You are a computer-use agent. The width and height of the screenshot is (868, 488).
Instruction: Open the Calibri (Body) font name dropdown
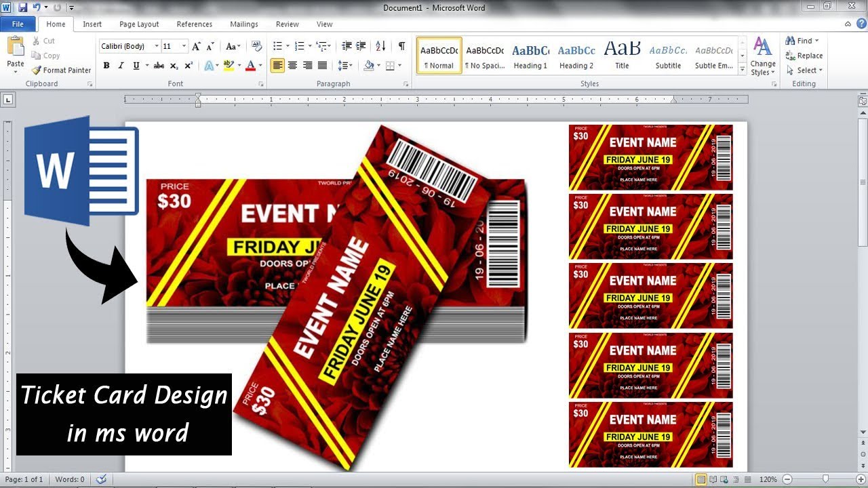coord(157,46)
